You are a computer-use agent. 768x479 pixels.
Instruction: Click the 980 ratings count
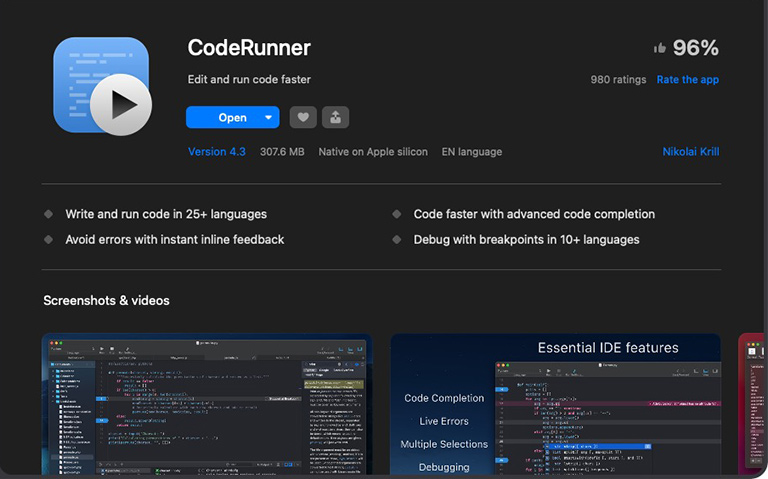[x=618, y=80]
